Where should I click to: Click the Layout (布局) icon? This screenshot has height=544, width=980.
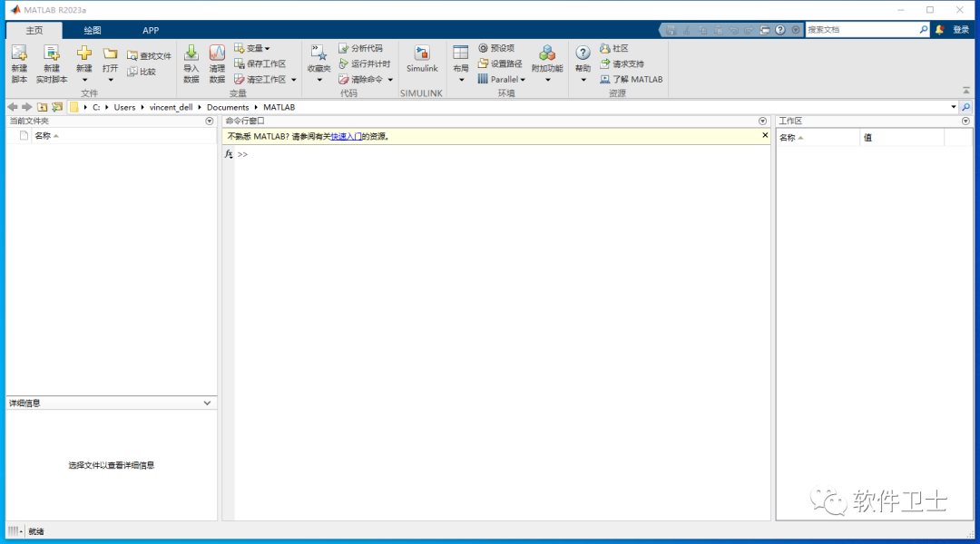461,53
